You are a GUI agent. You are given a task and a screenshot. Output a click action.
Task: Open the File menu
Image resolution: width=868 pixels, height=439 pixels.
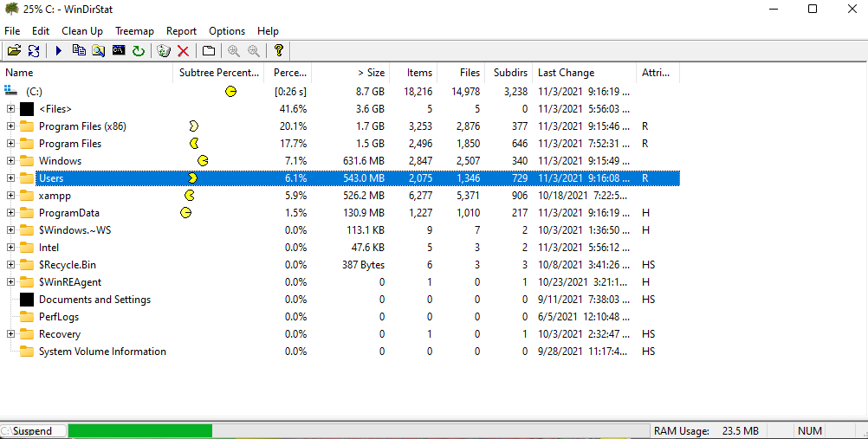click(12, 31)
